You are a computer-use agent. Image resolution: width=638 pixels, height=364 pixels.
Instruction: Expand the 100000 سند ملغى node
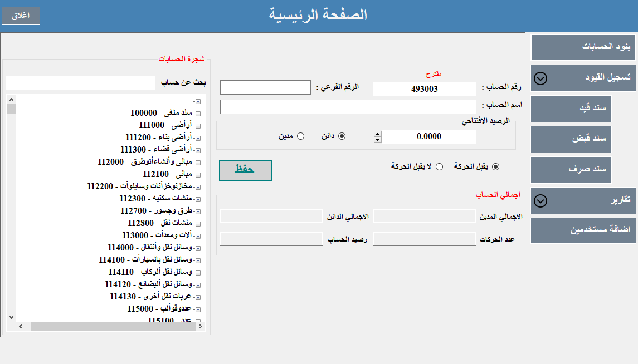[198, 114]
